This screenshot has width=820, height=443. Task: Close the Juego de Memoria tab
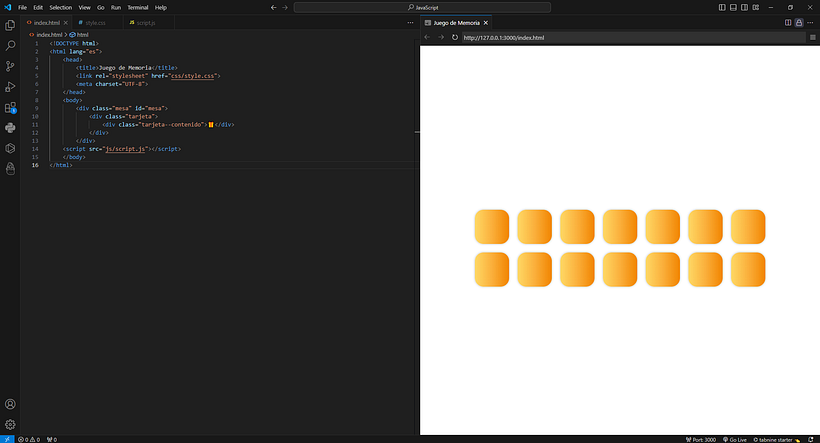coord(486,22)
